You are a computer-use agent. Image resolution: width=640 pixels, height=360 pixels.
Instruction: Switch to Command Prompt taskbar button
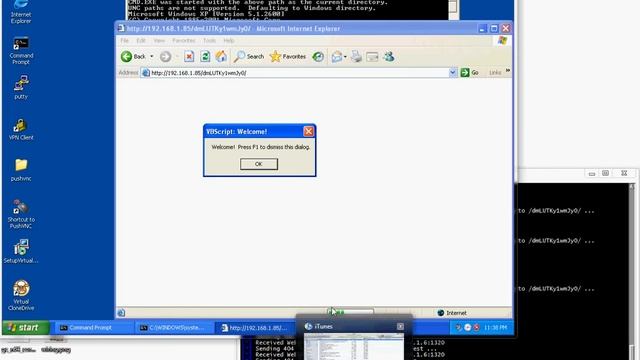click(93, 327)
